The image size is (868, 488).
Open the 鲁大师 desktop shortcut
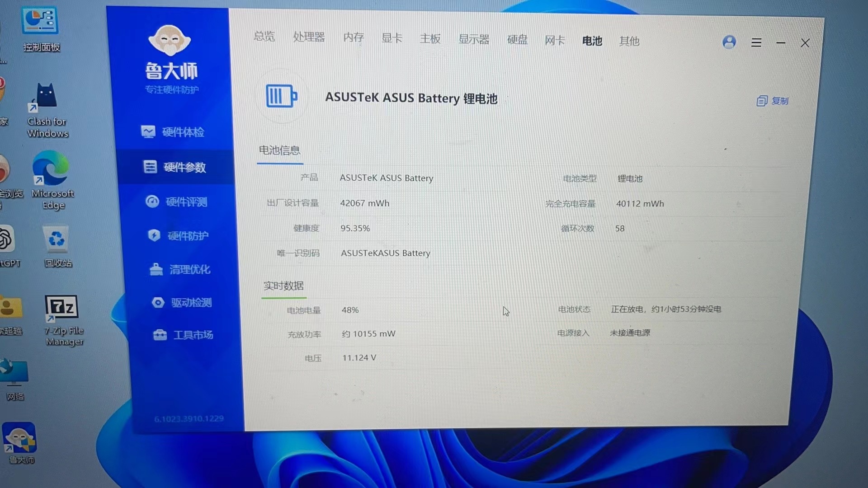[20, 443]
